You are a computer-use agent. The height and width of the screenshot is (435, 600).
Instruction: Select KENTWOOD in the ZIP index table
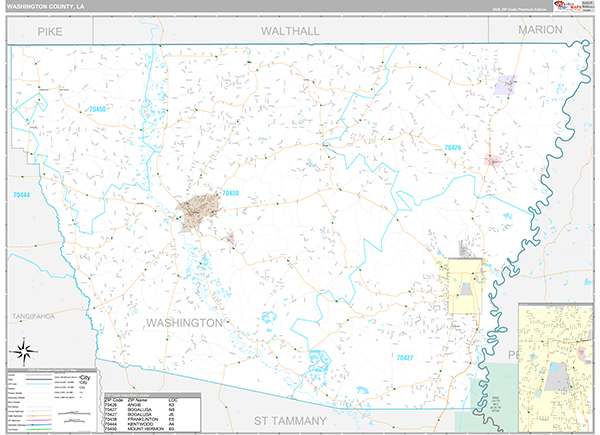pos(140,424)
